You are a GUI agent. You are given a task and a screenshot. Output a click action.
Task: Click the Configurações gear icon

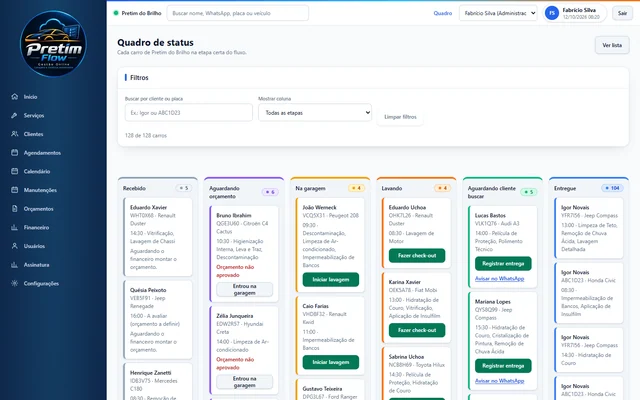[15, 283]
